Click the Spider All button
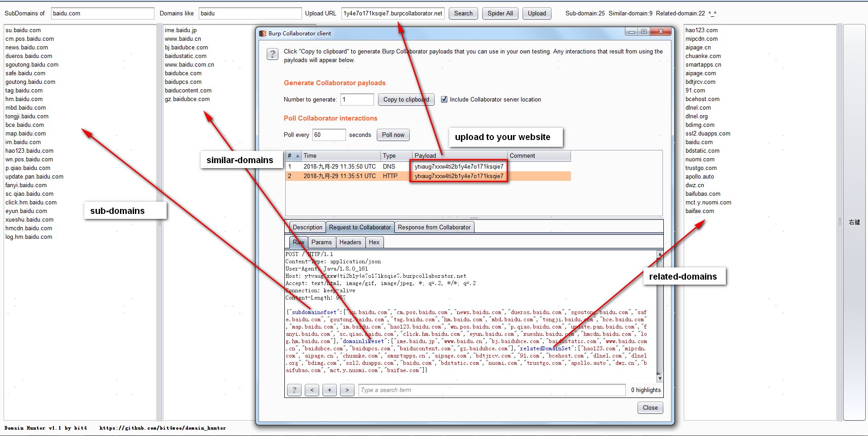 [x=500, y=13]
